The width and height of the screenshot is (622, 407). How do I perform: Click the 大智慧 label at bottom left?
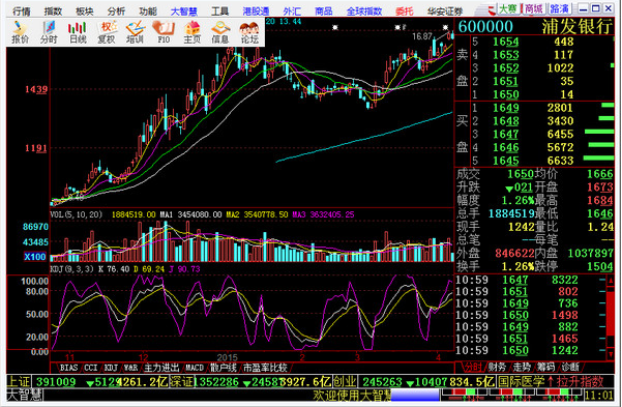click(24, 395)
